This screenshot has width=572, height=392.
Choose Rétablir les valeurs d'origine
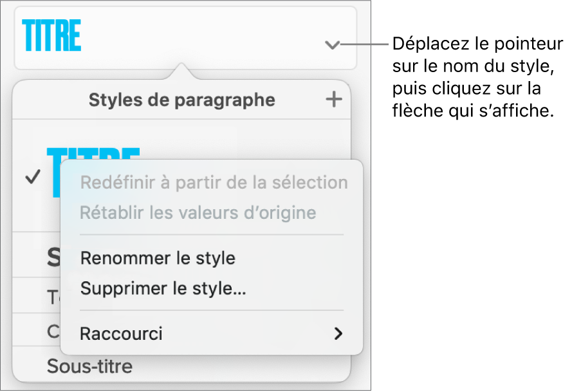tap(198, 212)
